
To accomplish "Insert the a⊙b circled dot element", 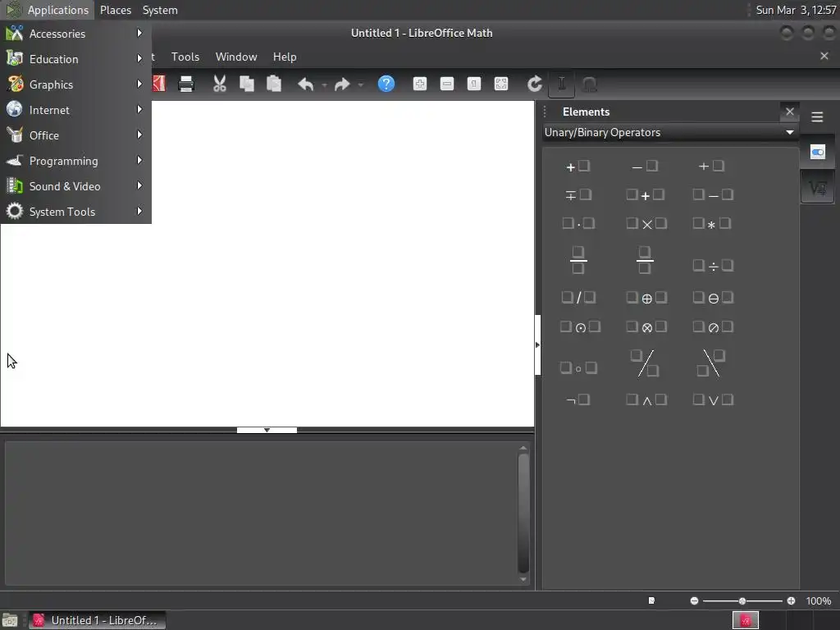I will pos(580,326).
